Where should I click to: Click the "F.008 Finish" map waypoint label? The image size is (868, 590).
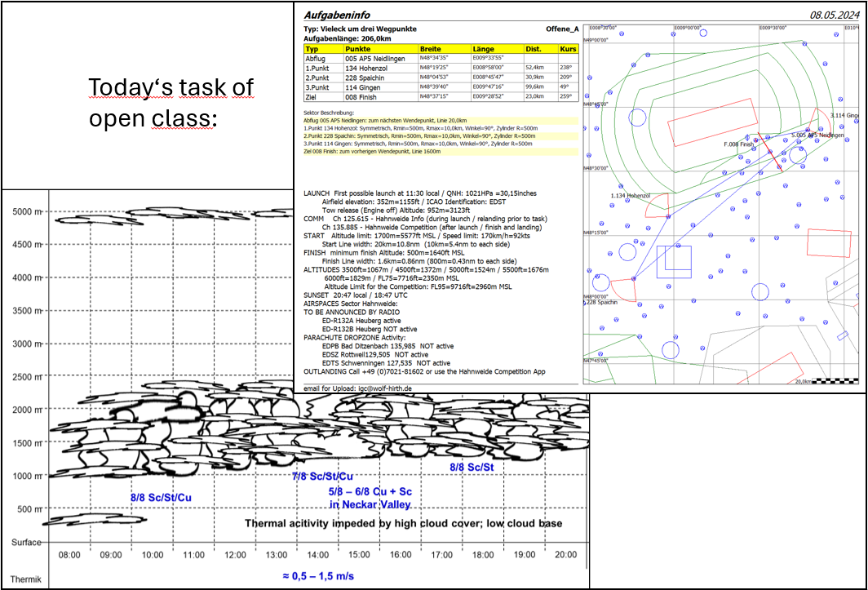739,144
